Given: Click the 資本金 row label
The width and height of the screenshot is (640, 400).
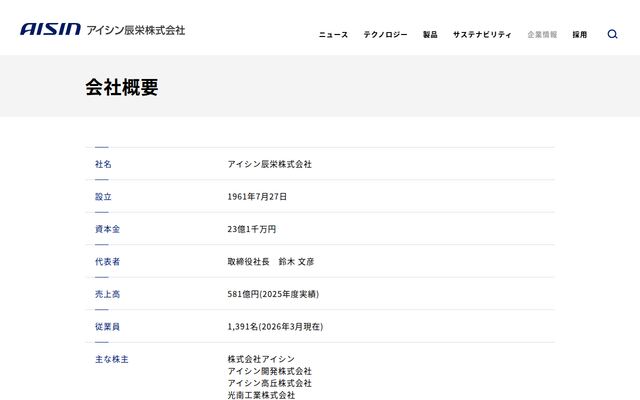Looking at the screenshot, I should click(x=107, y=229).
